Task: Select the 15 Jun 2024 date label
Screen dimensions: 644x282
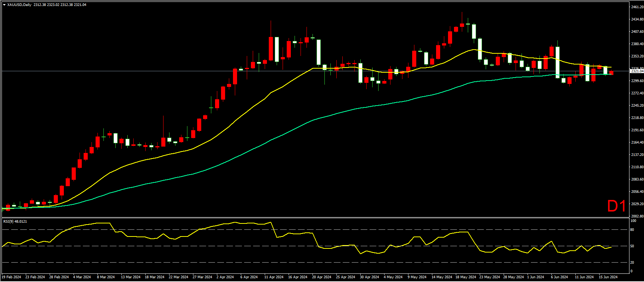Action: point(608,277)
